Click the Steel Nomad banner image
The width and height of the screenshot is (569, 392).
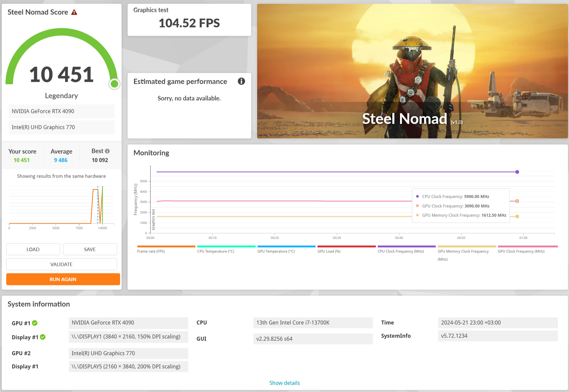click(412, 71)
